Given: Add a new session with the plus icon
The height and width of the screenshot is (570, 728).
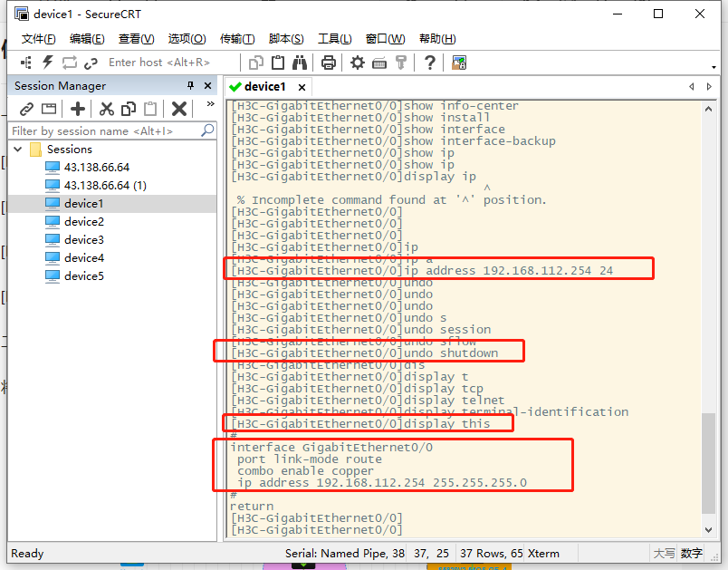Looking at the screenshot, I should 79,108.
